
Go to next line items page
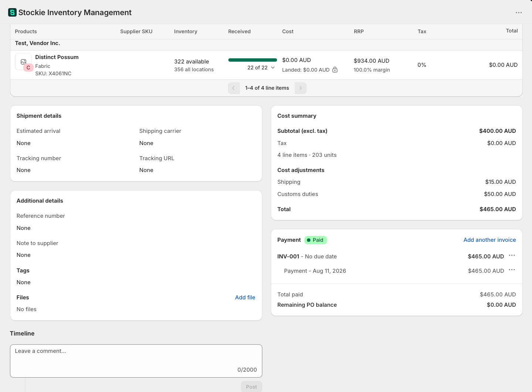(x=301, y=88)
